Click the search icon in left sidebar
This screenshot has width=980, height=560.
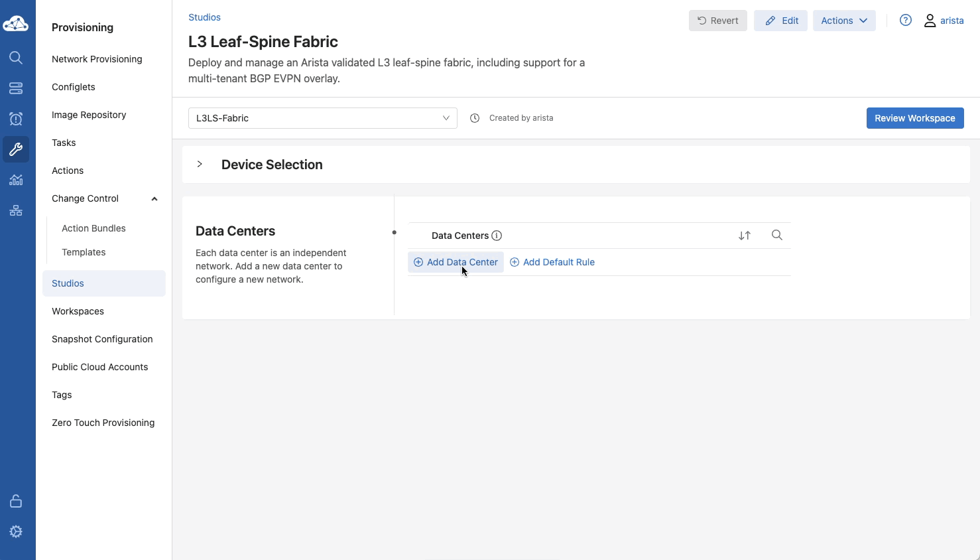(16, 58)
